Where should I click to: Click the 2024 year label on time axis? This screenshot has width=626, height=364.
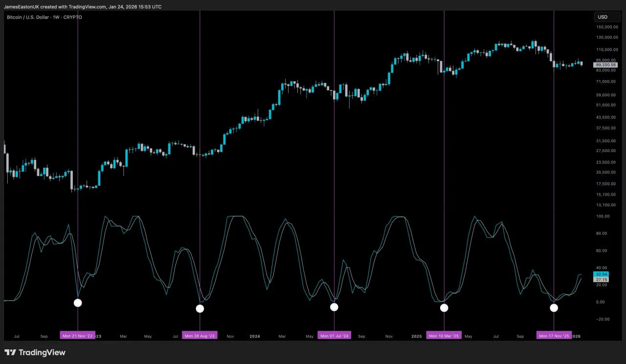255,336
